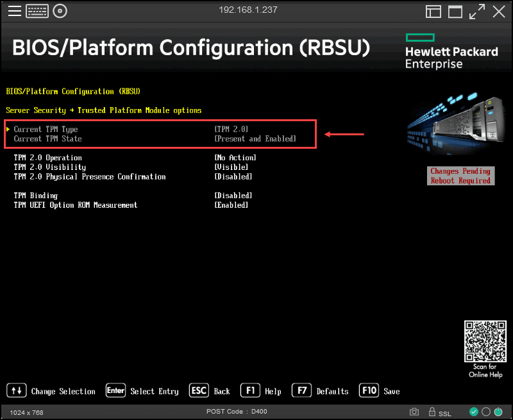Click the green power button icon
The width and height of the screenshot is (513, 420).
coord(498,412)
